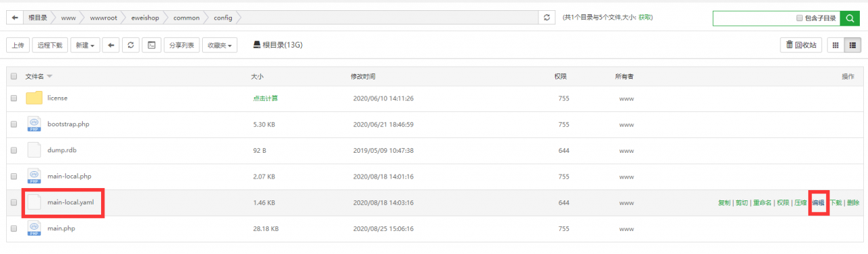Click the toolbar back arrow button
The image size is (868, 254).
point(111,46)
